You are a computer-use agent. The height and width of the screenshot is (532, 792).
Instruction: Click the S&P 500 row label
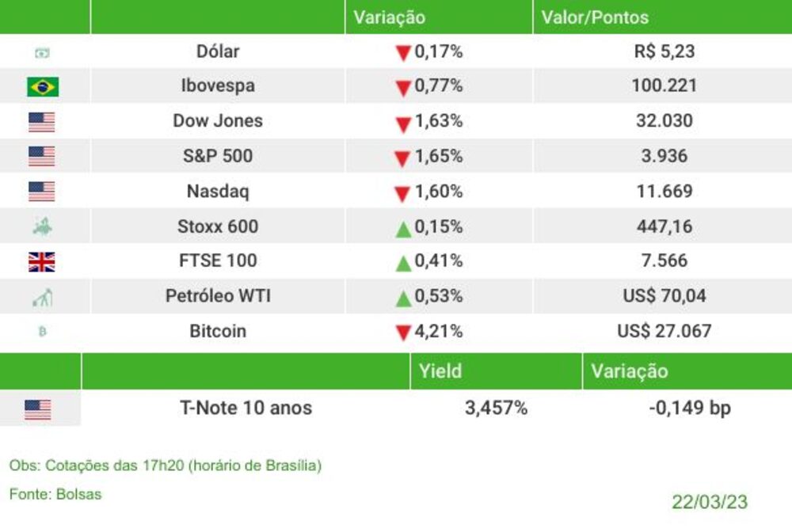point(218,156)
